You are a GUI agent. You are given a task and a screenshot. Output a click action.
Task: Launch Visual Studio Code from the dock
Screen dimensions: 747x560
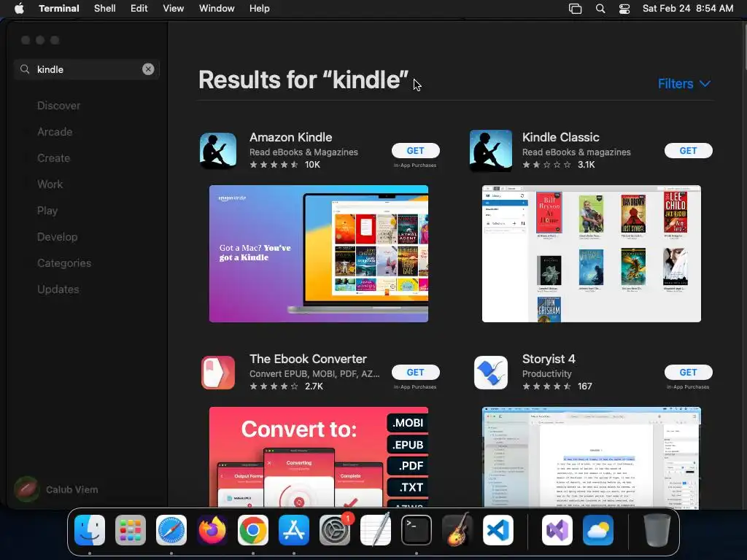(498, 530)
